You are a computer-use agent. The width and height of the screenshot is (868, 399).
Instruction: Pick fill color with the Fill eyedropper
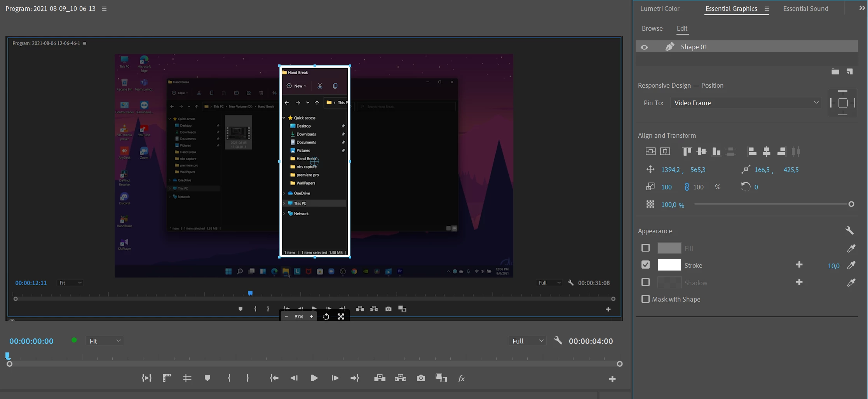(x=851, y=248)
